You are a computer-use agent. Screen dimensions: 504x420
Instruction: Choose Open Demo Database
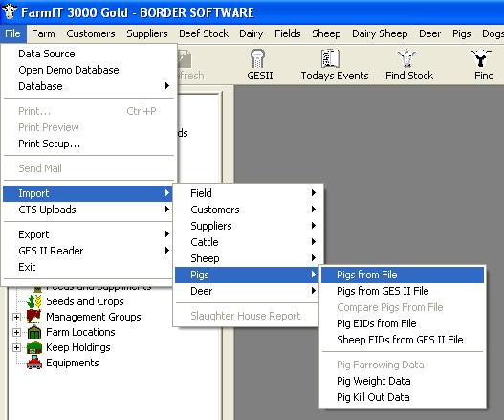click(89, 70)
